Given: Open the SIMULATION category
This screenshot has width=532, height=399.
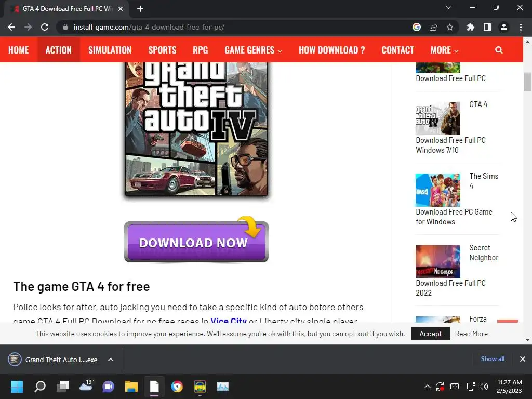Looking at the screenshot, I should (x=110, y=50).
